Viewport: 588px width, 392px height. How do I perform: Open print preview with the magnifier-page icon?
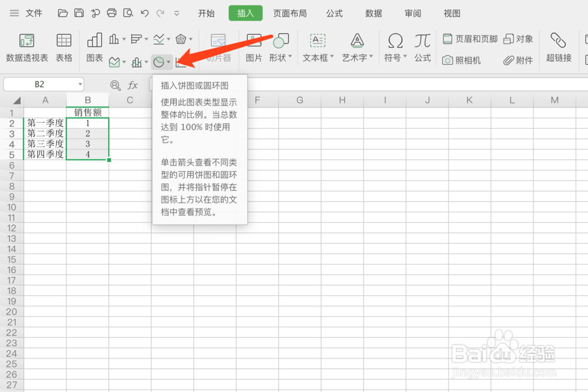click(128, 13)
